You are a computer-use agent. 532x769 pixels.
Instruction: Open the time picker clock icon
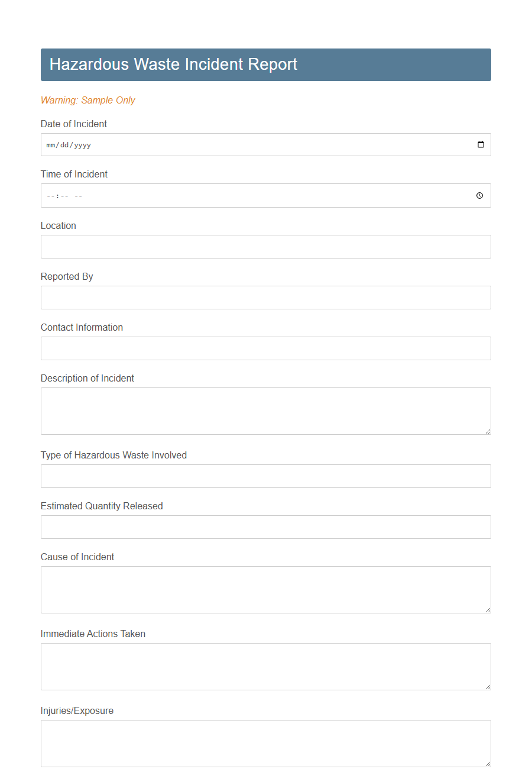pos(479,195)
